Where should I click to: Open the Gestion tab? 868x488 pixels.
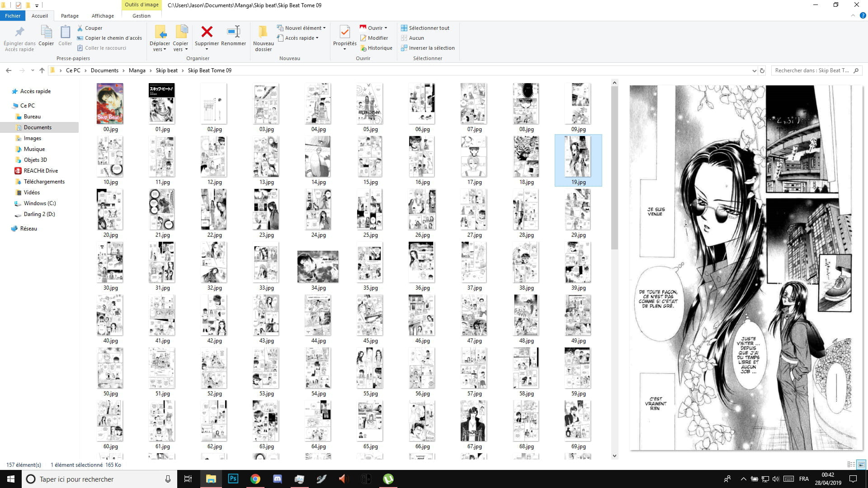point(142,16)
